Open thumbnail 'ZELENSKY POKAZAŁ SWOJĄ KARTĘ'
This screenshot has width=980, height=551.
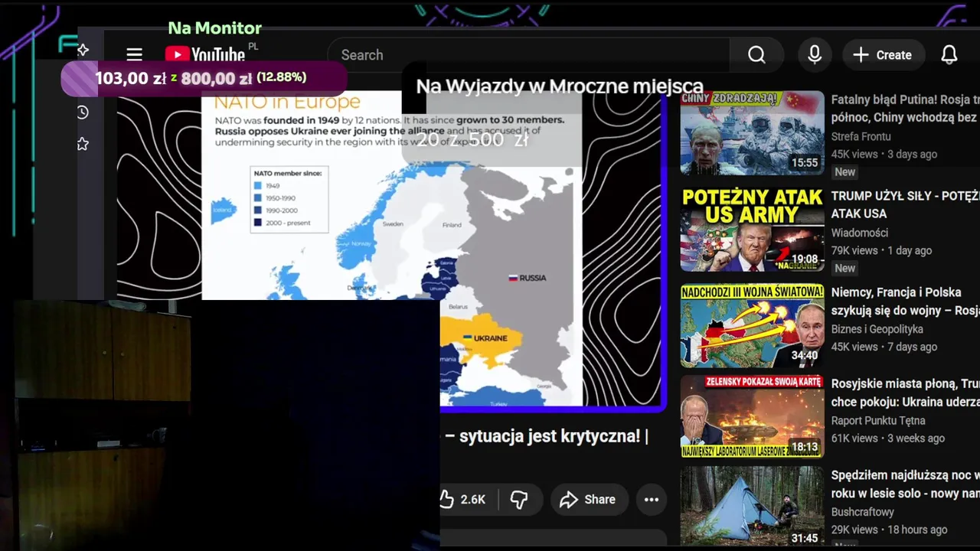coord(752,416)
